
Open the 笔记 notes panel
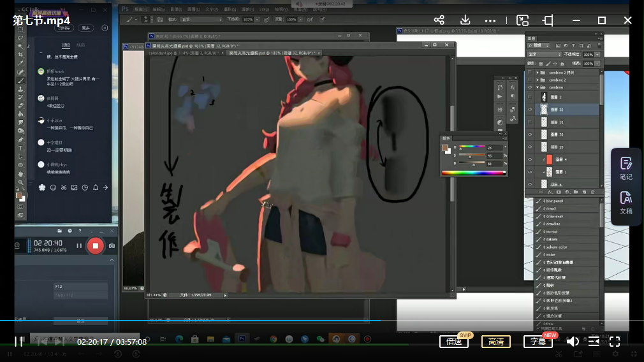coord(626,168)
